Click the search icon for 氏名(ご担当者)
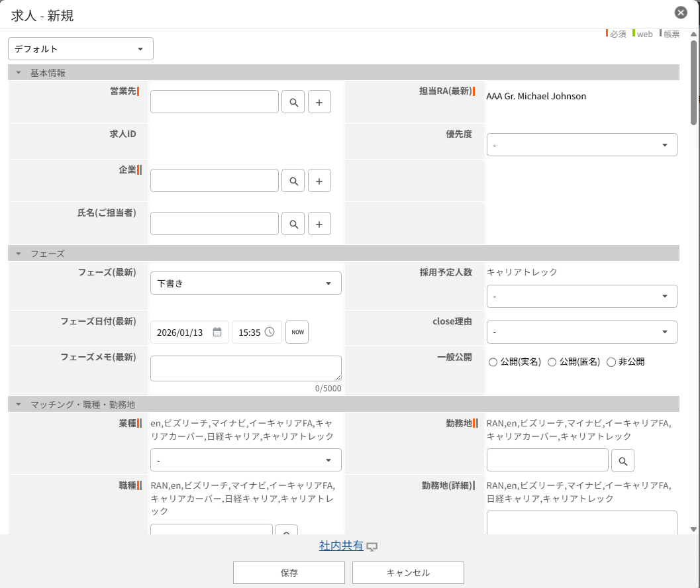The height and width of the screenshot is (588, 700). 293,224
